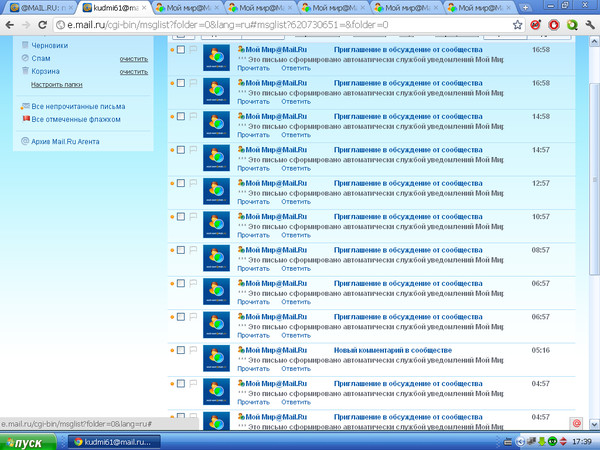The width and height of the screenshot is (600, 450).
Task: Flag the 12:57 message
Action: coord(193,183)
